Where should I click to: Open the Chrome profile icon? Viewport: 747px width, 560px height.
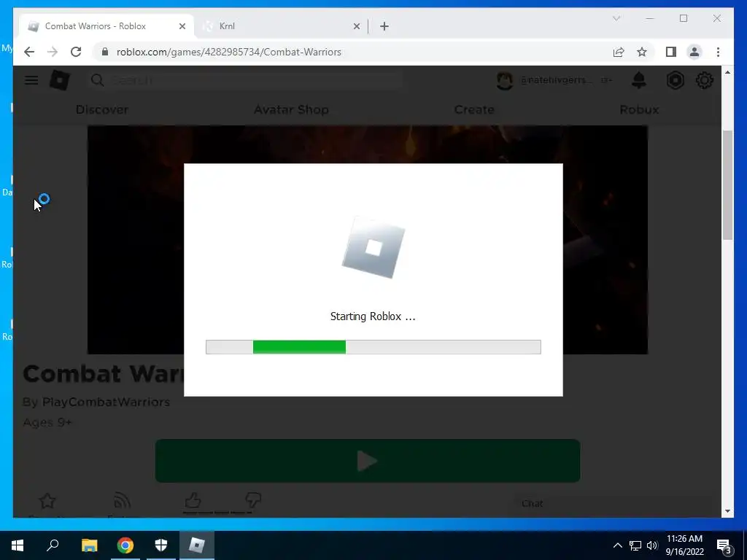point(694,52)
